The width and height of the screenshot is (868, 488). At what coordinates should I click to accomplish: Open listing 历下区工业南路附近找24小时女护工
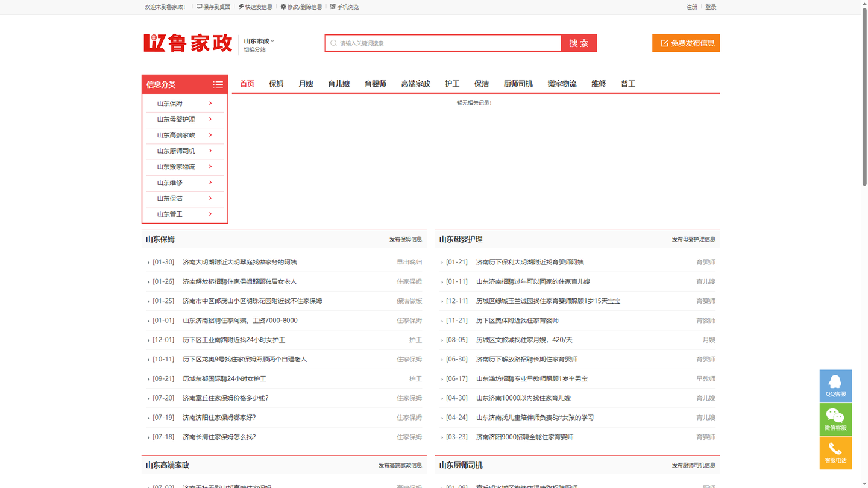click(234, 340)
